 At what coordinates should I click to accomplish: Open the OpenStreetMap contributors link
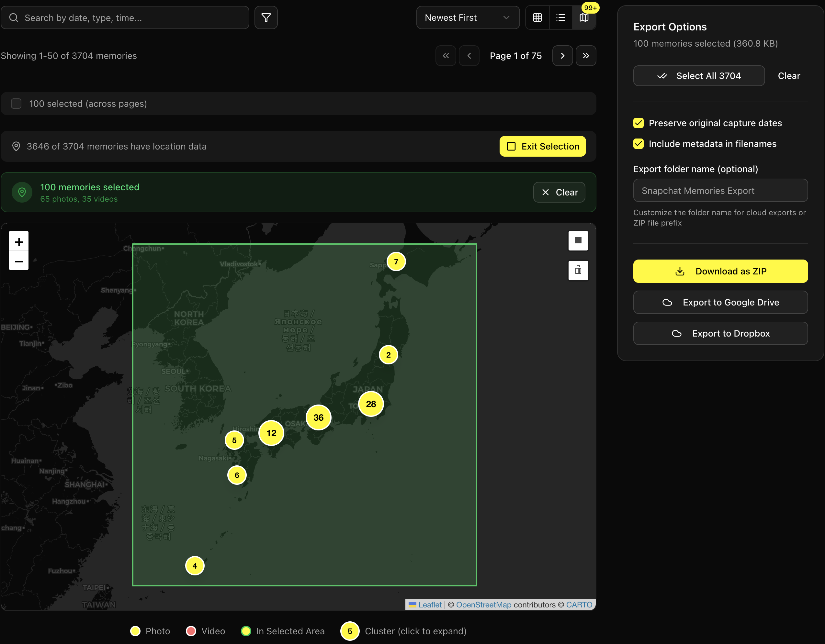point(483,605)
